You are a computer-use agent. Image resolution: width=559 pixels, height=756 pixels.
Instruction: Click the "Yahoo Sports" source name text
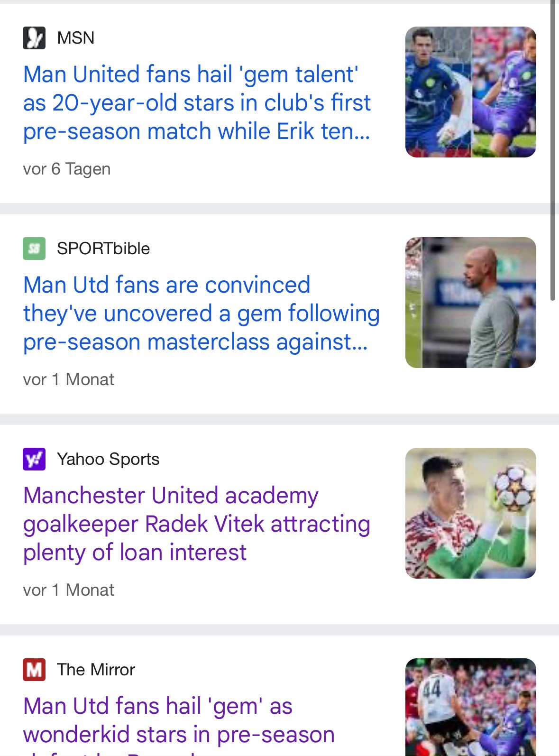click(108, 459)
